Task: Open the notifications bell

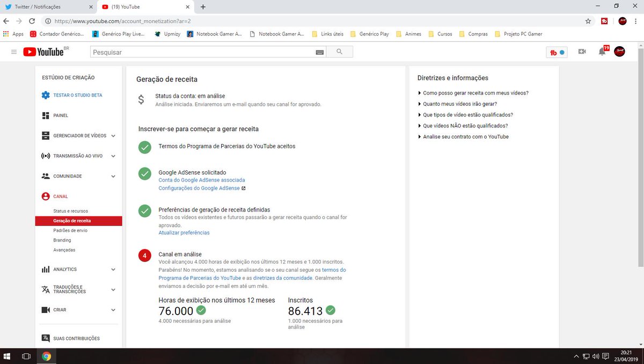Action: pyautogui.click(x=602, y=52)
